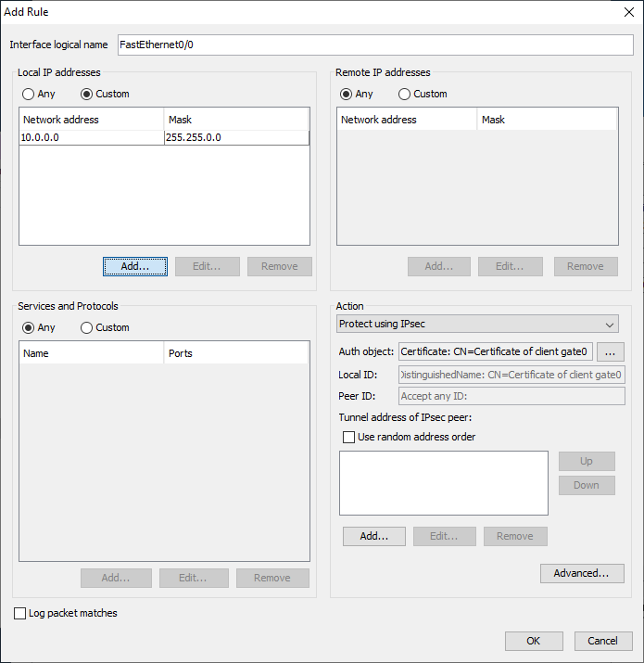Image resolution: width=644 pixels, height=663 pixels.
Task: Select the 10.0.0.0 network address cell
Action: tap(92, 137)
